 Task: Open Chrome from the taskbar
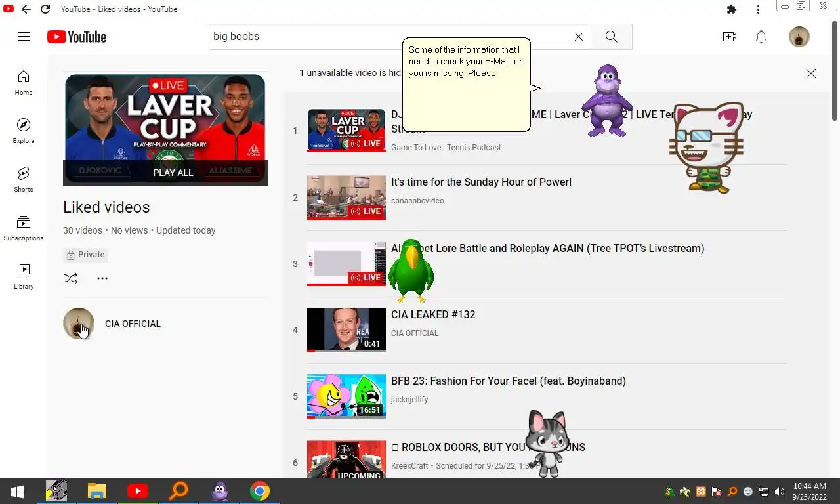260,491
